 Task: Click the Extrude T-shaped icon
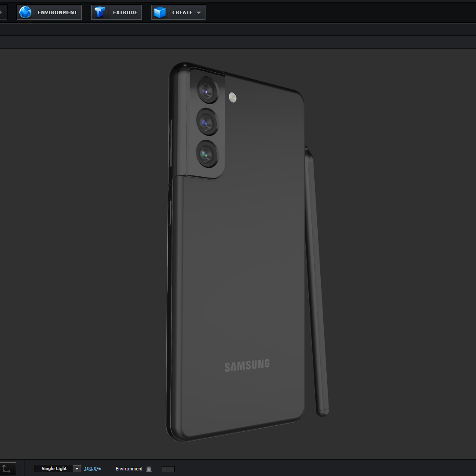point(100,12)
